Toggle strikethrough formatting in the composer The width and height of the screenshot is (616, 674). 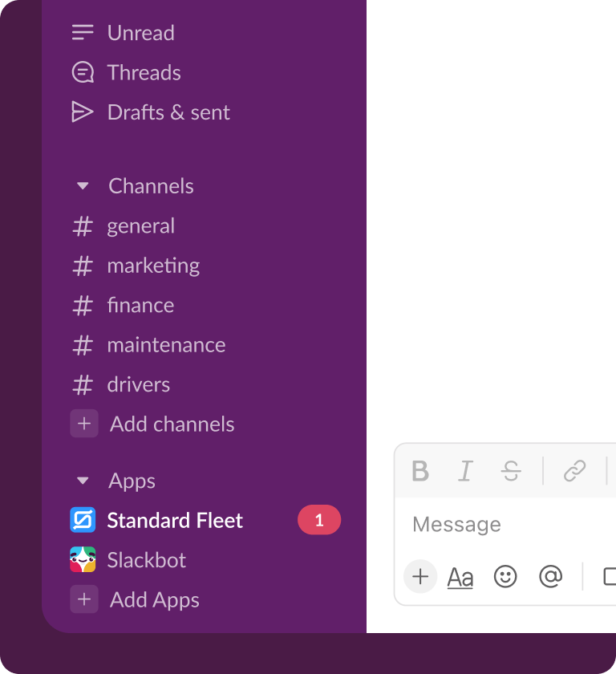coord(510,471)
